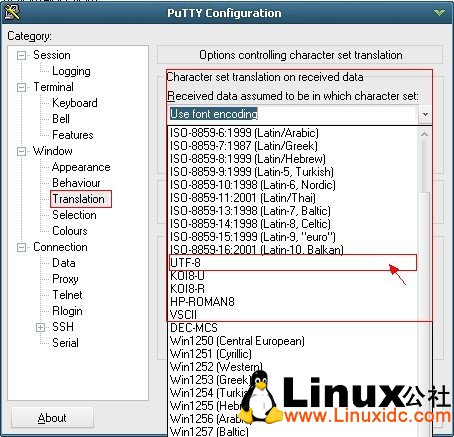Open Selection settings

pos(74,215)
